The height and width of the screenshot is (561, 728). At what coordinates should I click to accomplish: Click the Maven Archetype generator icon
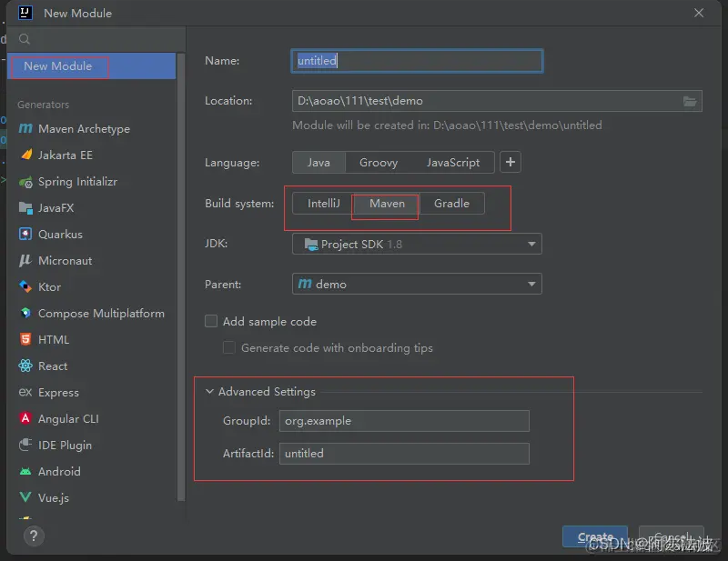[25, 128]
